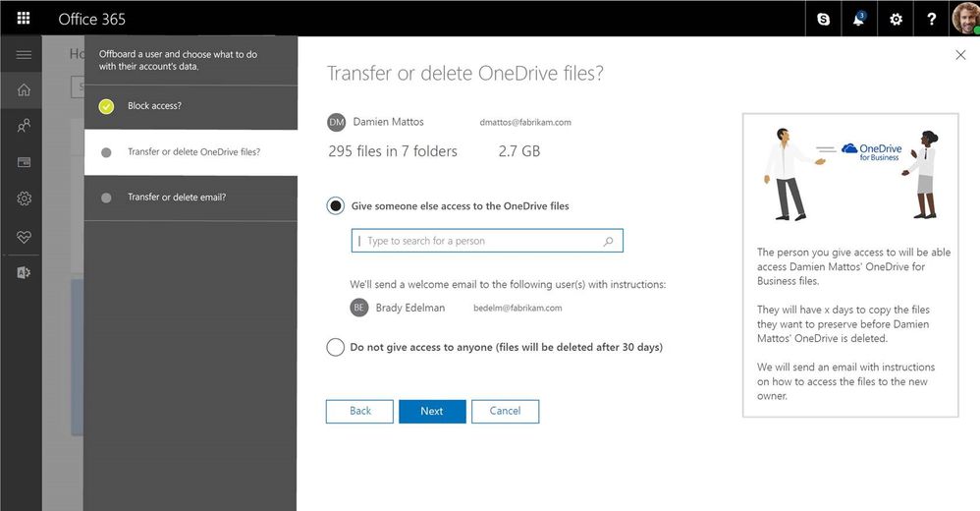Click the BE avatar for Brady Edelman

click(358, 308)
